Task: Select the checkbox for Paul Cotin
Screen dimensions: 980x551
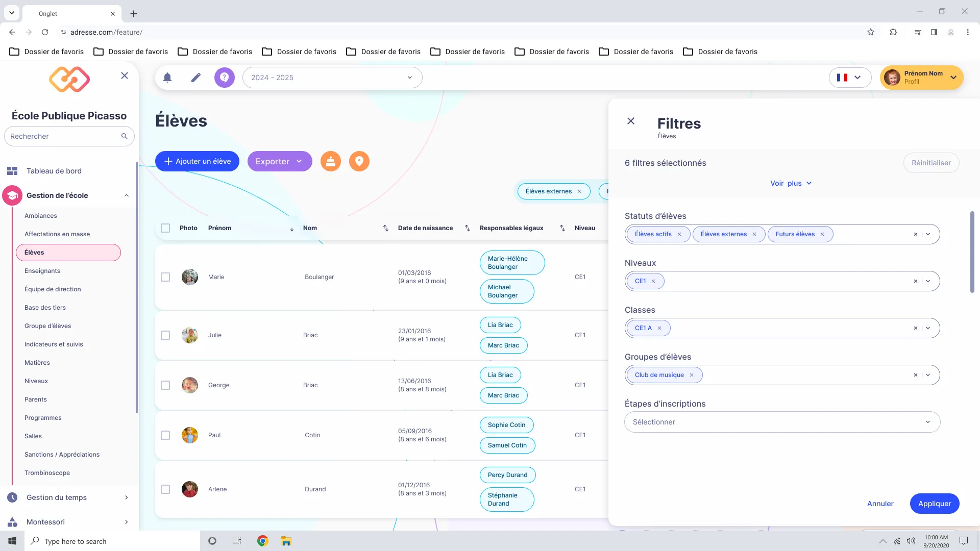Action: coord(165,435)
